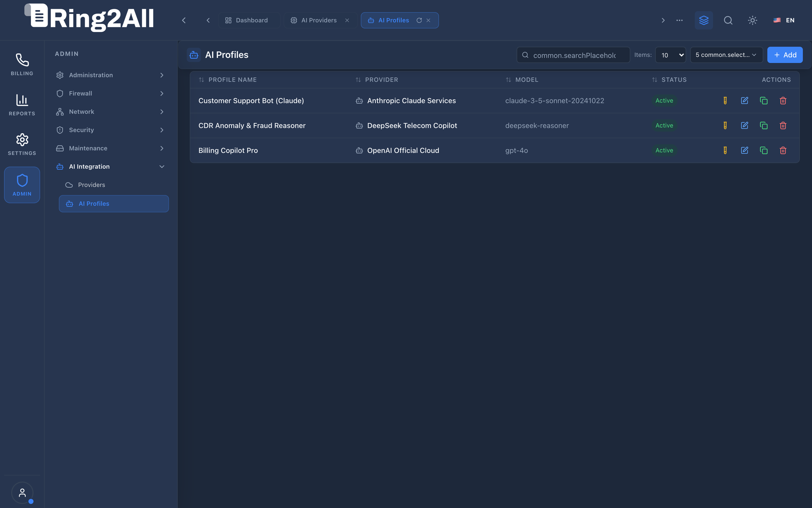
Task: Expand the Maintenance menu
Action: (x=110, y=148)
